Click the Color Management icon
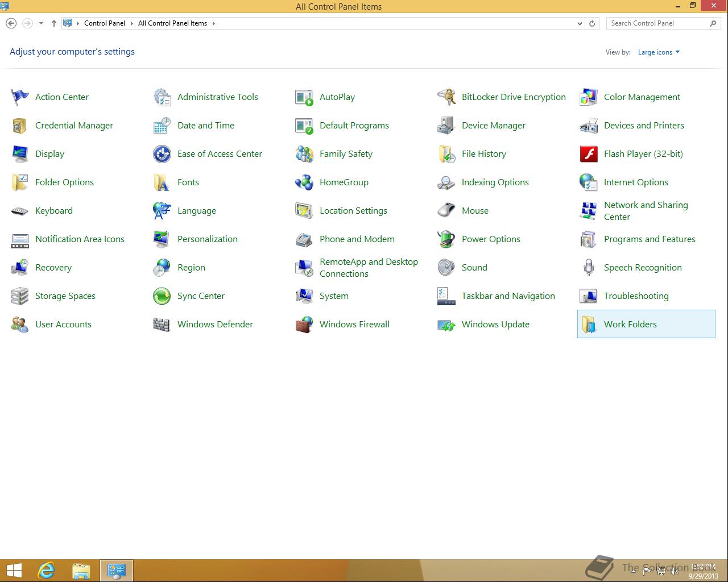Image resolution: width=728 pixels, height=582 pixels. point(589,97)
